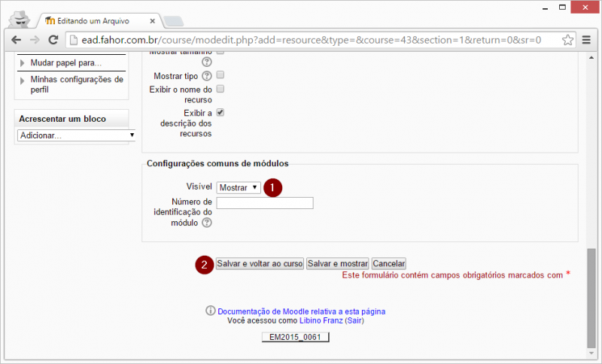Open help for Número de identificação do módulo
Image resolution: width=602 pixels, height=364 pixels.
[x=206, y=223]
